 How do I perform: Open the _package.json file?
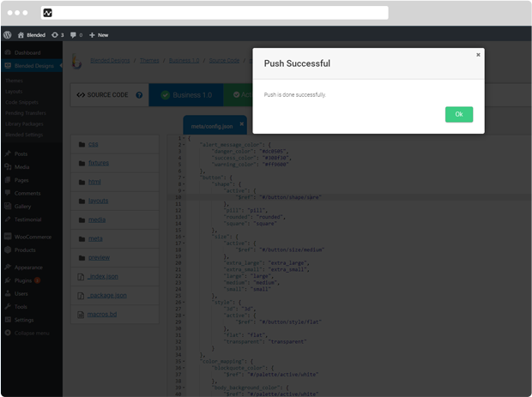coord(107,295)
